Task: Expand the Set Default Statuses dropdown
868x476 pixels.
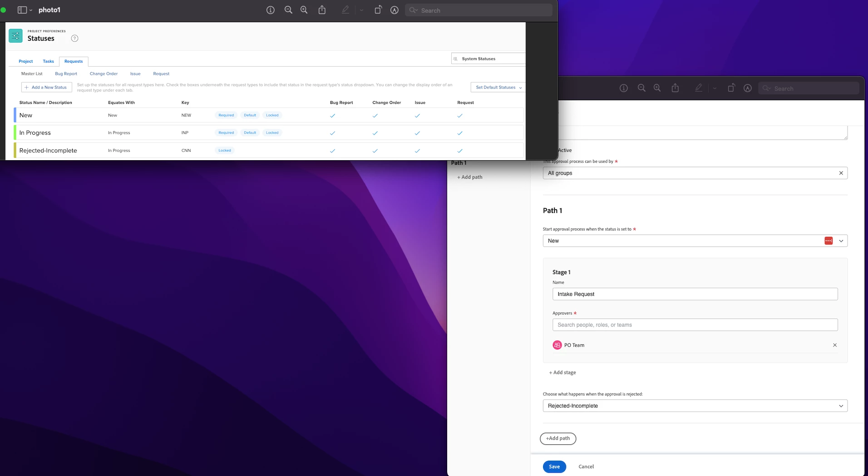Action: [498, 87]
